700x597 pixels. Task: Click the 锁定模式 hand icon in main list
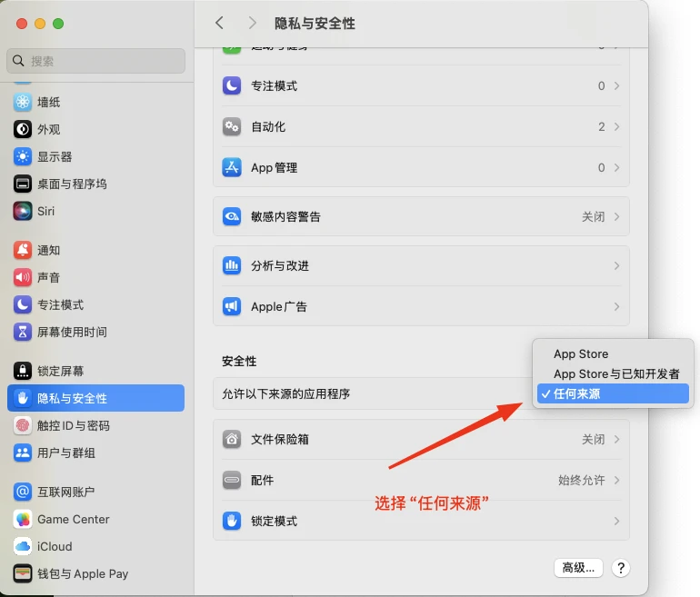point(232,521)
